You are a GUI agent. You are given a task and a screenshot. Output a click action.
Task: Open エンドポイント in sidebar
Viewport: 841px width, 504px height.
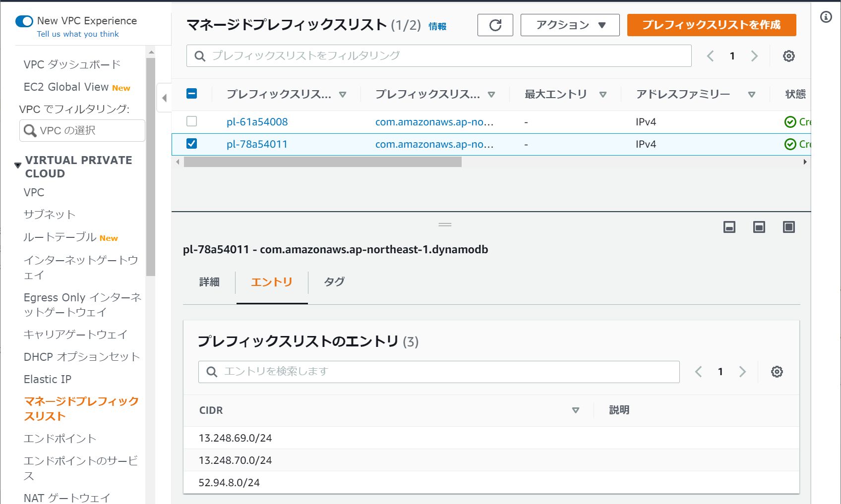coord(60,439)
